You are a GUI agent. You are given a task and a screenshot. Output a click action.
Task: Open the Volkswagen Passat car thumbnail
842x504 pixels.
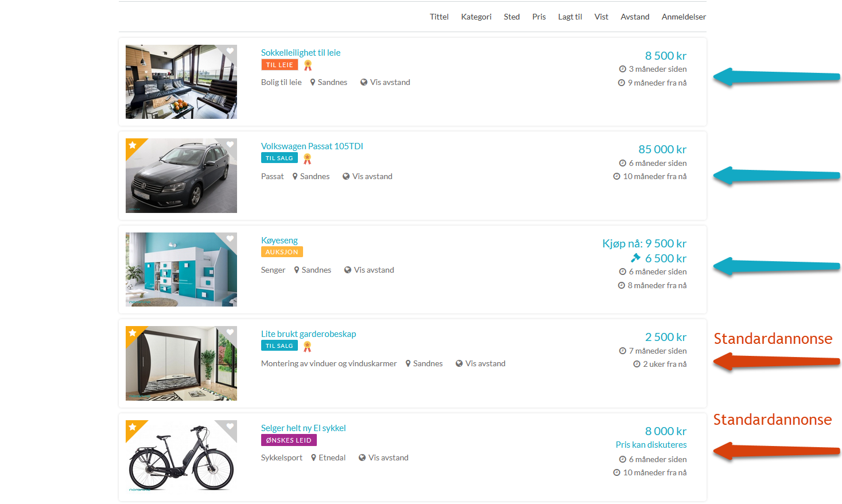click(x=181, y=176)
